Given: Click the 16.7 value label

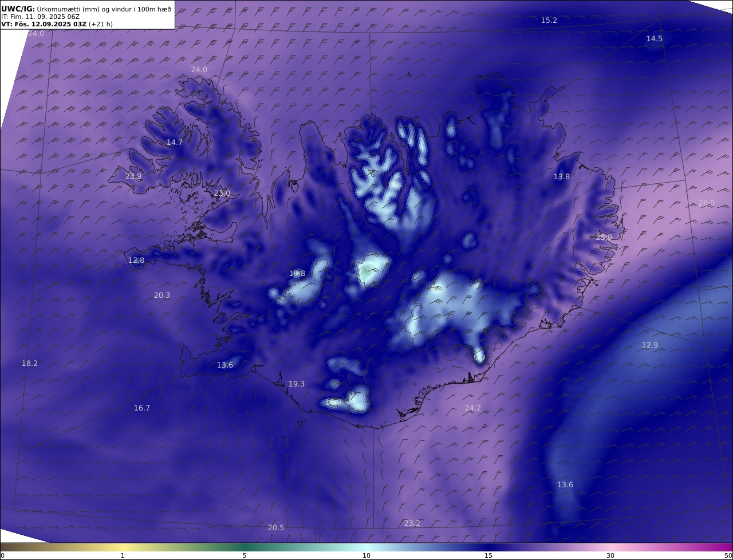Looking at the screenshot, I should click(x=142, y=408).
